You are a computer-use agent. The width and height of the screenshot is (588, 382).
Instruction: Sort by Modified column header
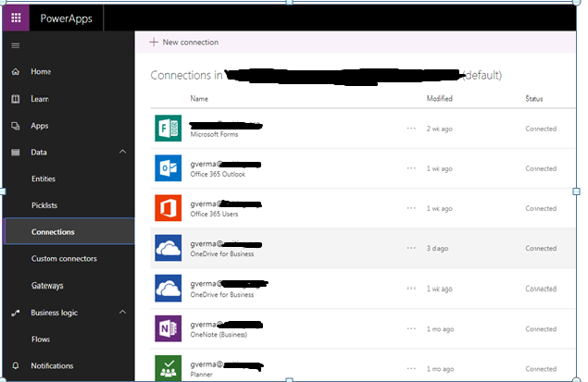point(440,98)
